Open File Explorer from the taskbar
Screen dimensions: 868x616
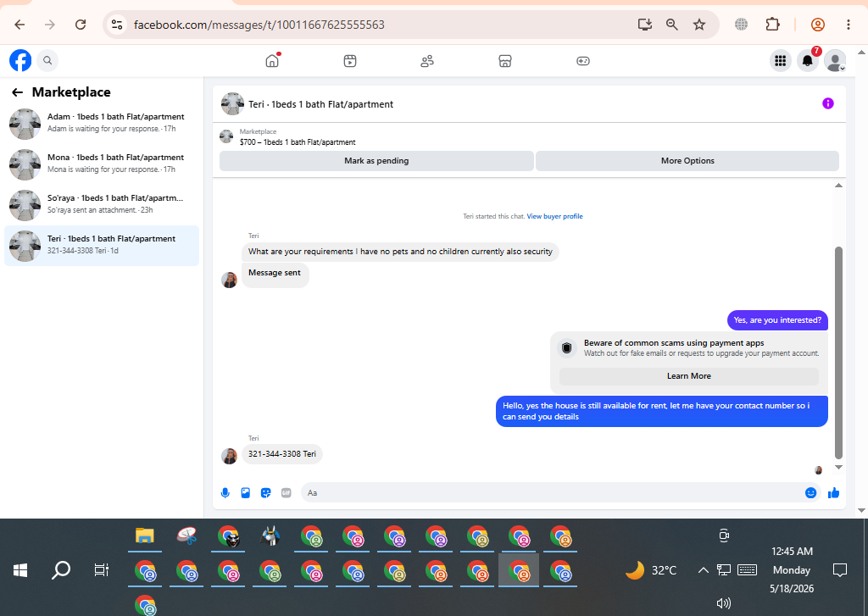pyautogui.click(x=144, y=536)
